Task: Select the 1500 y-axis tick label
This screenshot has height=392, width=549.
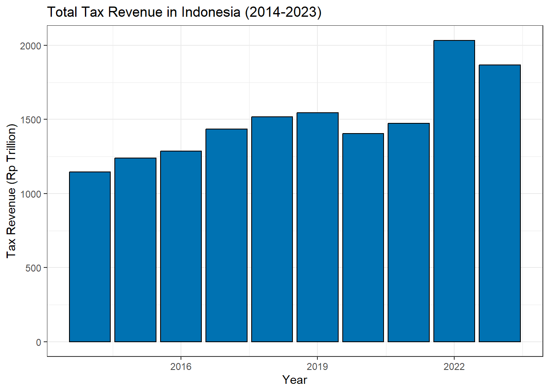Action: point(31,120)
